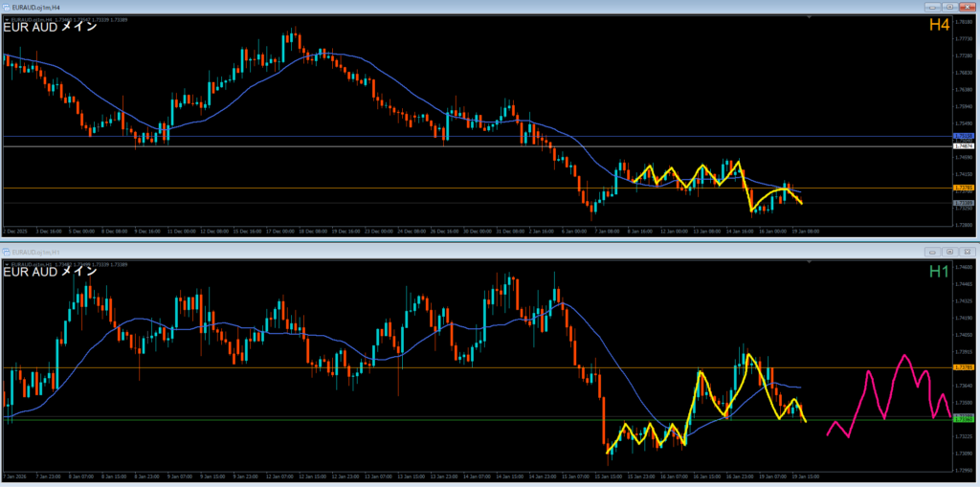Select the EURAUD H1 window title bar
Screen dimensions: 980x487
click(383, 251)
